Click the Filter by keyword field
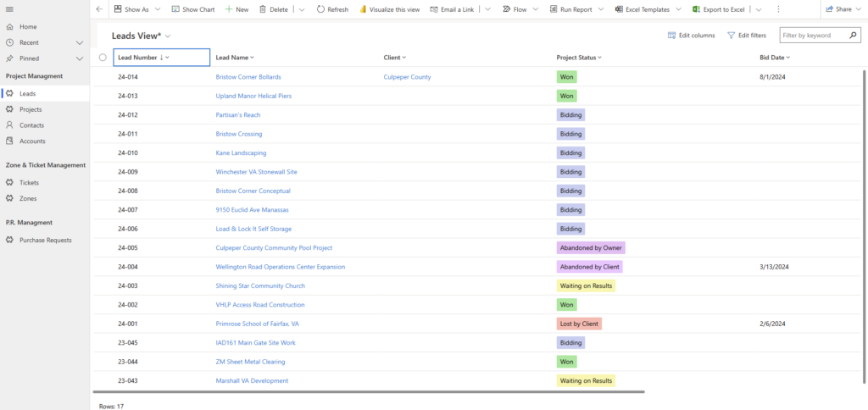Screen dimensions: 868x410 812,36
